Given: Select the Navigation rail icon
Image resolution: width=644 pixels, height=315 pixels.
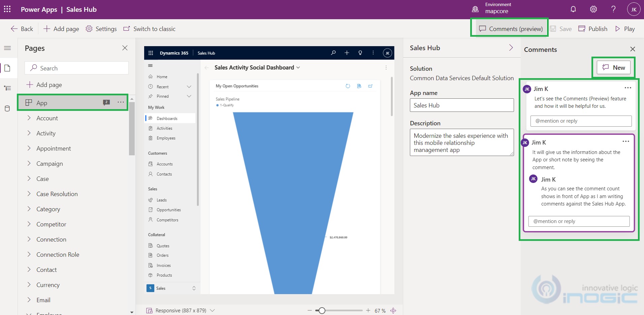Looking at the screenshot, I should [x=7, y=88].
